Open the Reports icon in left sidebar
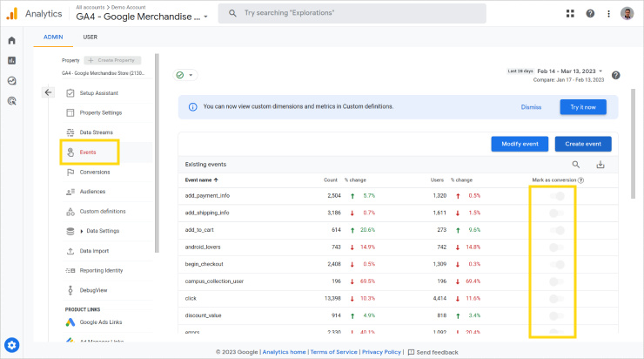This screenshot has height=359, width=644. [x=12, y=61]
